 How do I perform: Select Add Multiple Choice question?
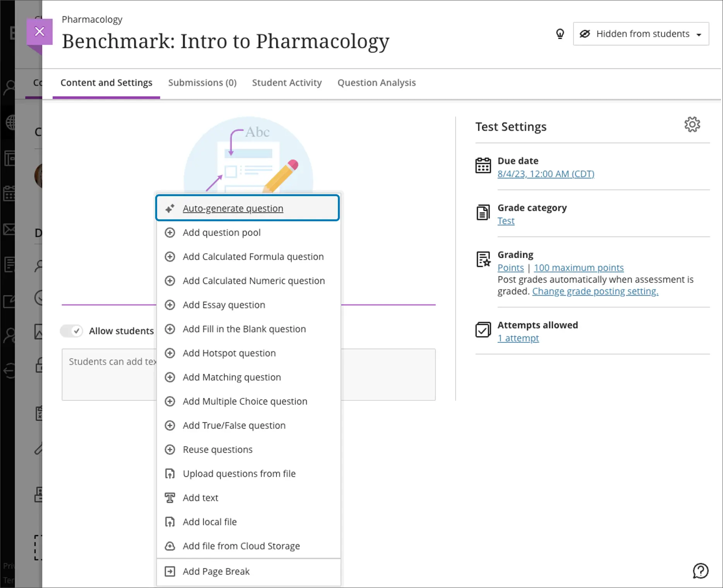[x=245, y=401]
